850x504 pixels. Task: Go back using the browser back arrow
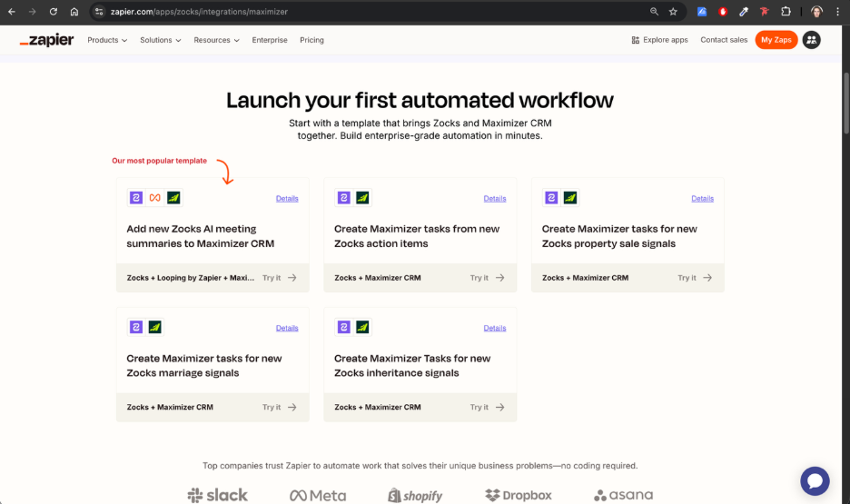click(12, 12)
